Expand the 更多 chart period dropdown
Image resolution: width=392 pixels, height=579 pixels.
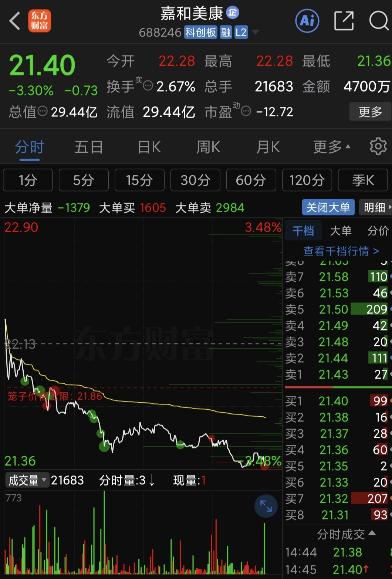331,147
